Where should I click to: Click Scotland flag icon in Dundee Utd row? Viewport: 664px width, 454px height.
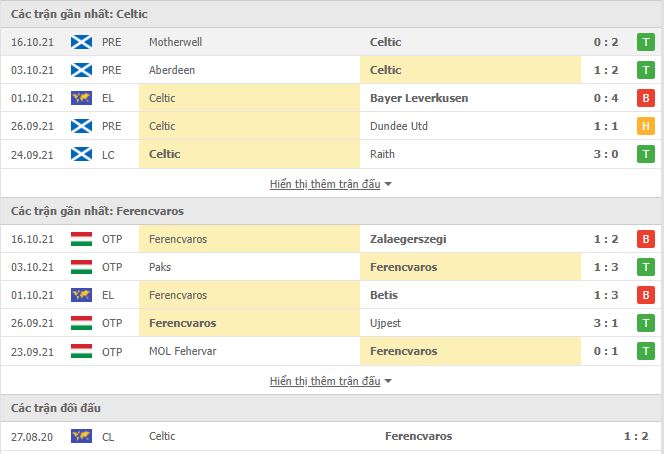[81, 126]
